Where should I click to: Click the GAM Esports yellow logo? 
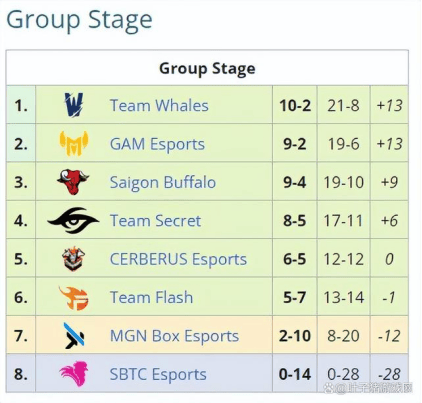(74, 144)
